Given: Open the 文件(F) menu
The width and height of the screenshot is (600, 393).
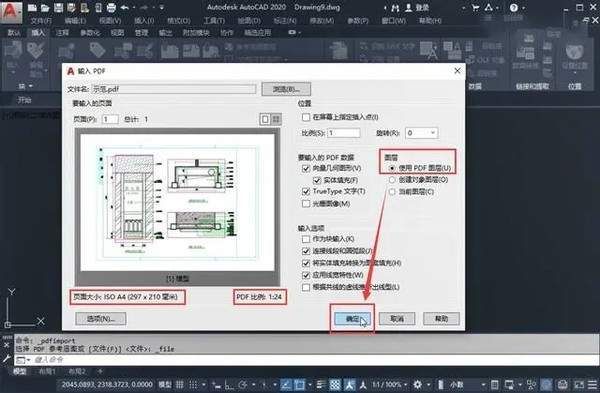Looking at the screenshot, I should (x=41, y=21).
